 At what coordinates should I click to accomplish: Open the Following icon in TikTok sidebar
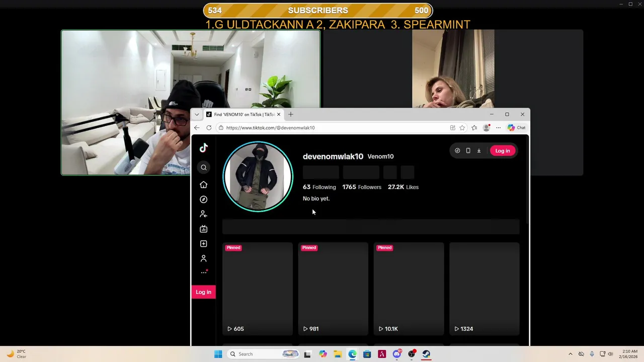point(203,214)
